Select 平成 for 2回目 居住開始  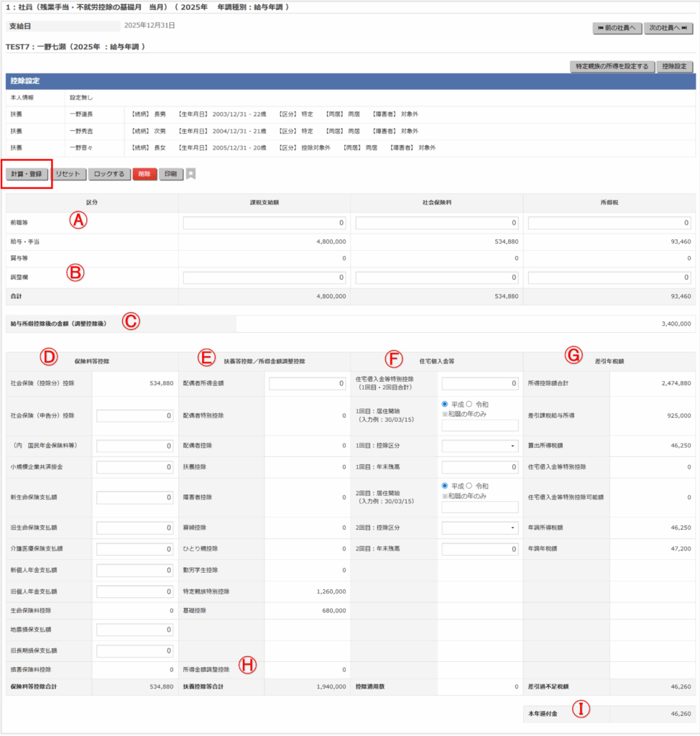(446, 485)
